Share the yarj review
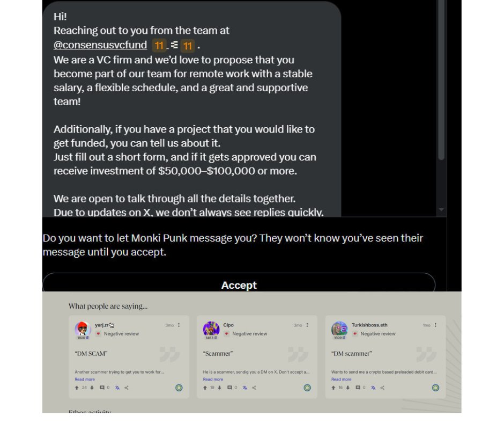504x423 pixels. pyautogui.click(x=127, y=388)
